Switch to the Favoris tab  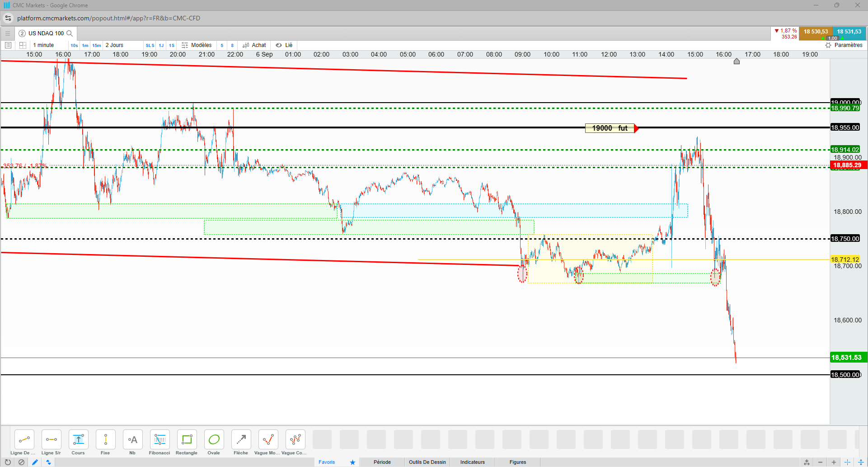pos(327,462)
